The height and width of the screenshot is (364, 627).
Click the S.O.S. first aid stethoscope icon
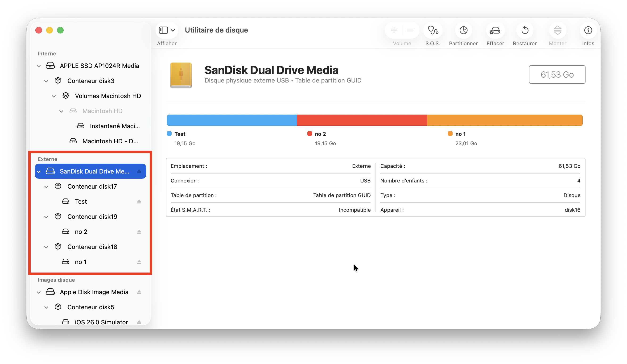pos(433,30)
